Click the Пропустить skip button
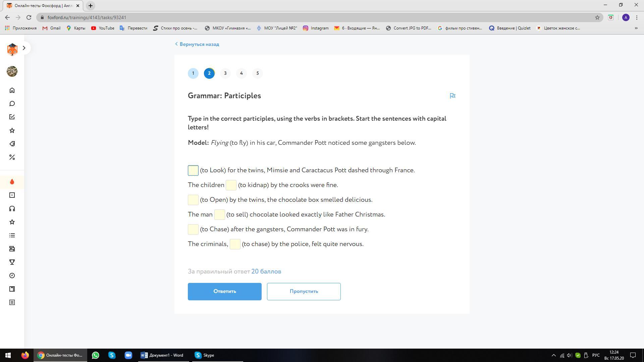This screenshot has height=362, width=644. point(304,292)
